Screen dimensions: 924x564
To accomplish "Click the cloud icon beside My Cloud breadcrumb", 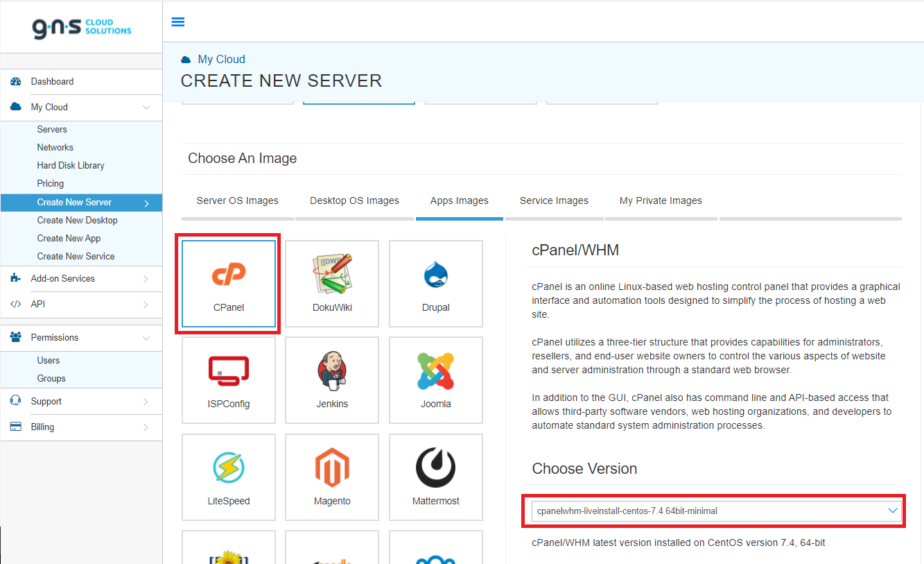I will (186, 60).
